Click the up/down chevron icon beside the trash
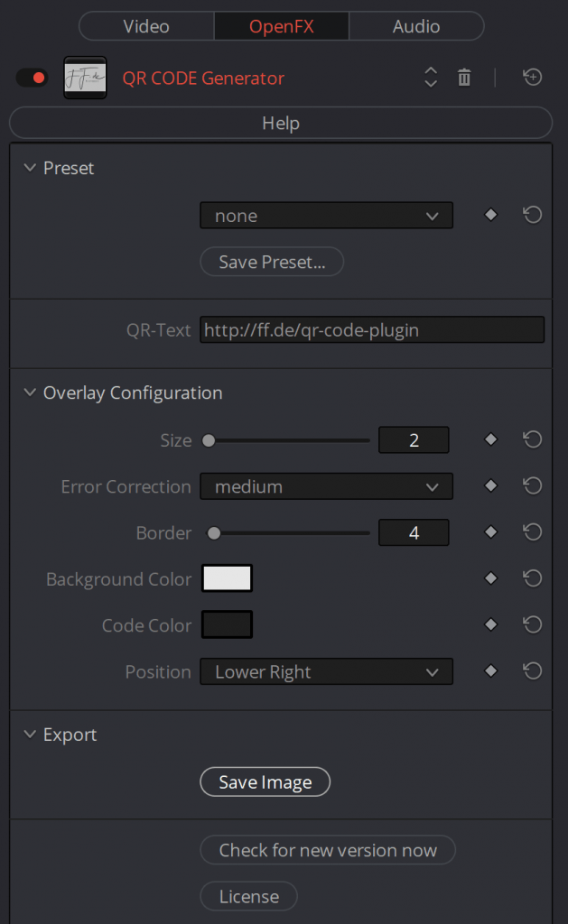Viewport: 568px width, 924px height. pyautogui.click(x=431, y=78)
